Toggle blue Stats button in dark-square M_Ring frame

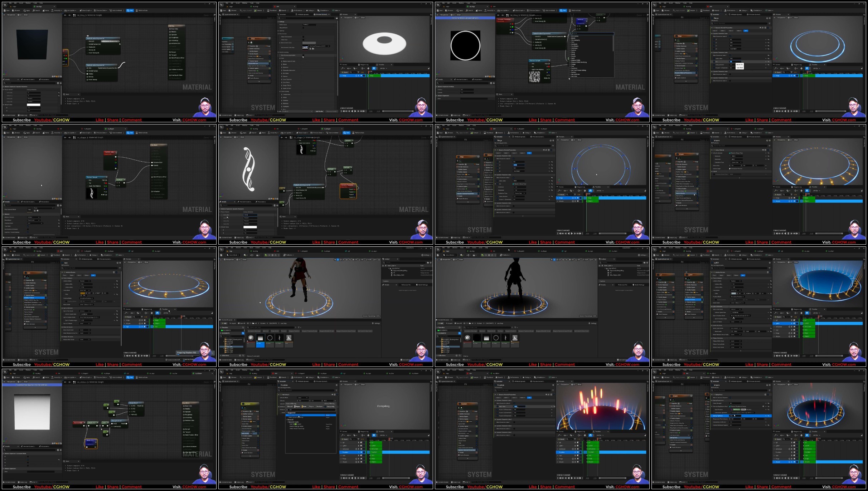pyautogui.click(x=130, y=10)
